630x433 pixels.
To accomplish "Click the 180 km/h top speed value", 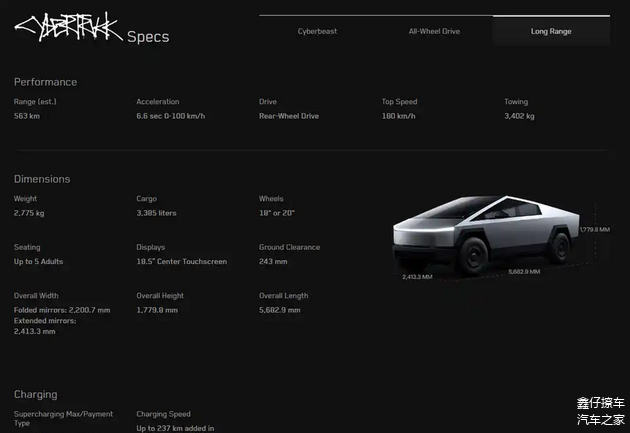I will (401, 116).
